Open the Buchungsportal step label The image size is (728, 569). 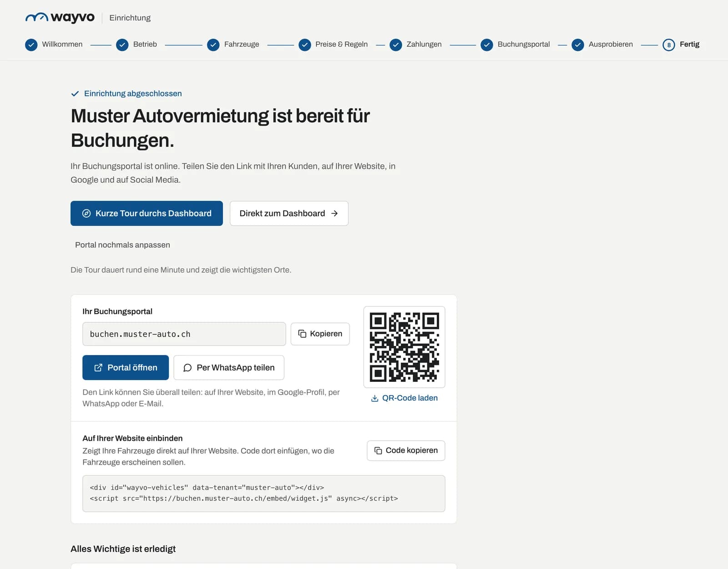tap(524, 44)
